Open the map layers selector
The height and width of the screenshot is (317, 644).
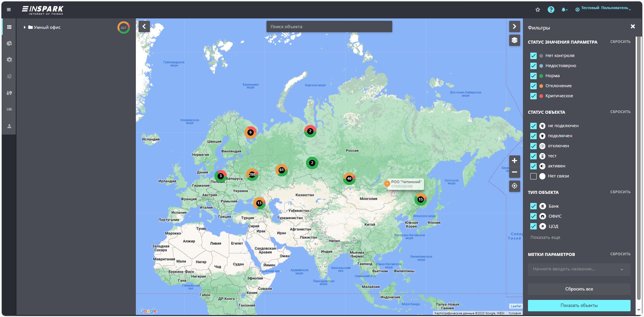(515, 41)
